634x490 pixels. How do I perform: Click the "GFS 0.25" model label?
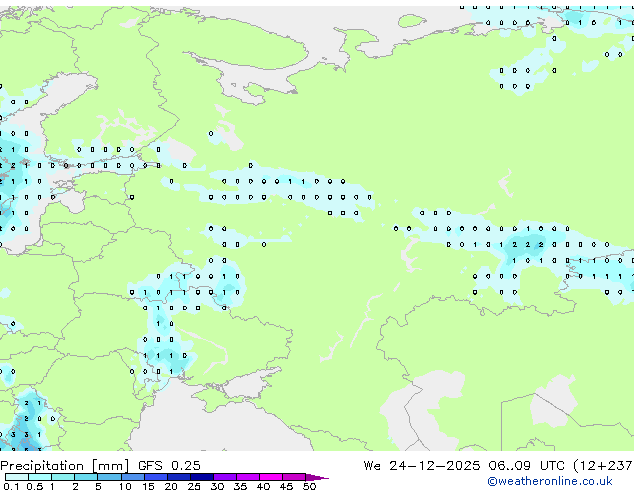[x=169, y=466]
